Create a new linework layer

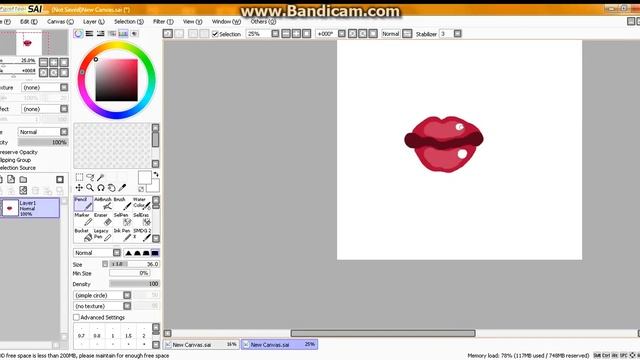coord(11,179)
